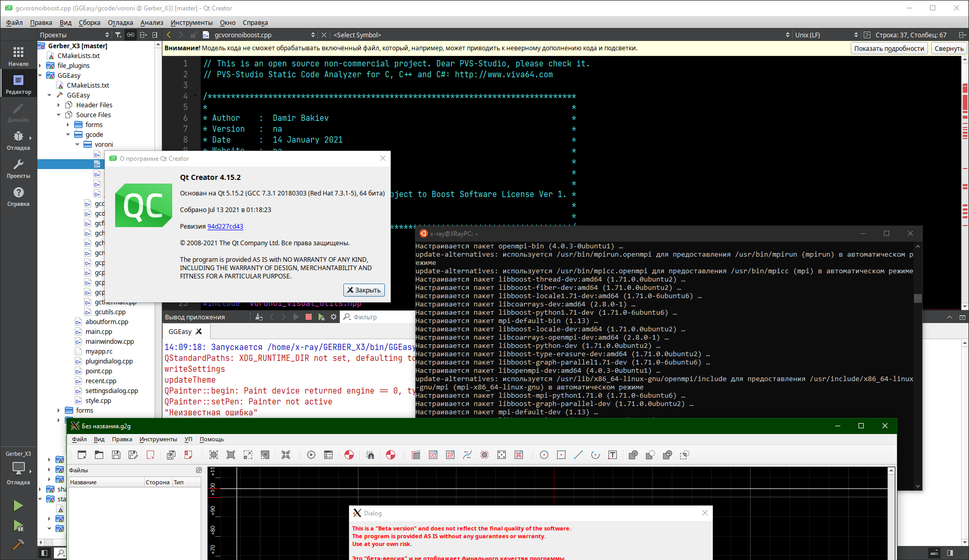Toggle left sidebar visibility at bottom bar
969x560 pixels.
pos(44,553)
